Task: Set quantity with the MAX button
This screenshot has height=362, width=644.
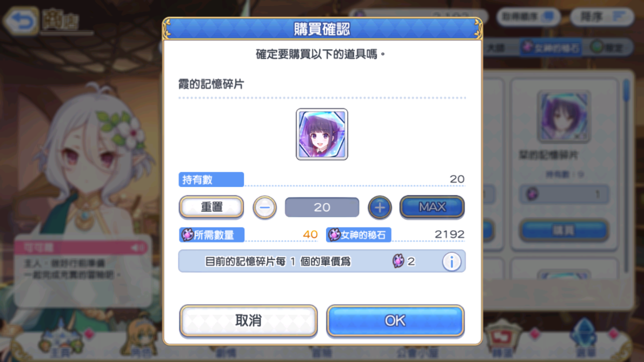Action: point(432,207)
